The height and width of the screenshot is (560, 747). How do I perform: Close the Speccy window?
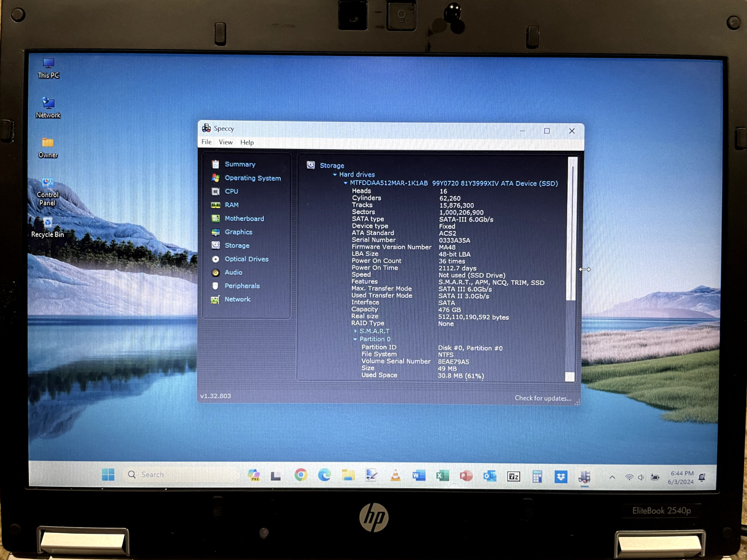(x=571, y=131)
